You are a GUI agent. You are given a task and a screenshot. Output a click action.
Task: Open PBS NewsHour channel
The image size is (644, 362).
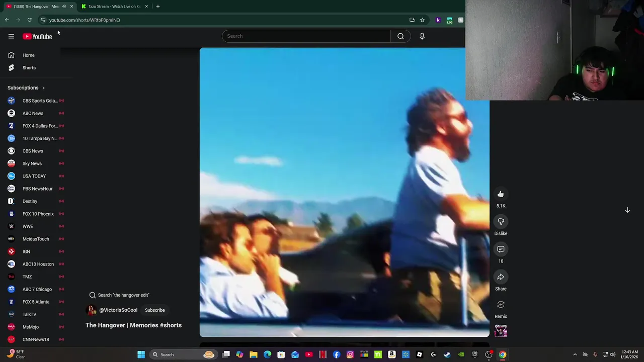(x=35, y=189)
